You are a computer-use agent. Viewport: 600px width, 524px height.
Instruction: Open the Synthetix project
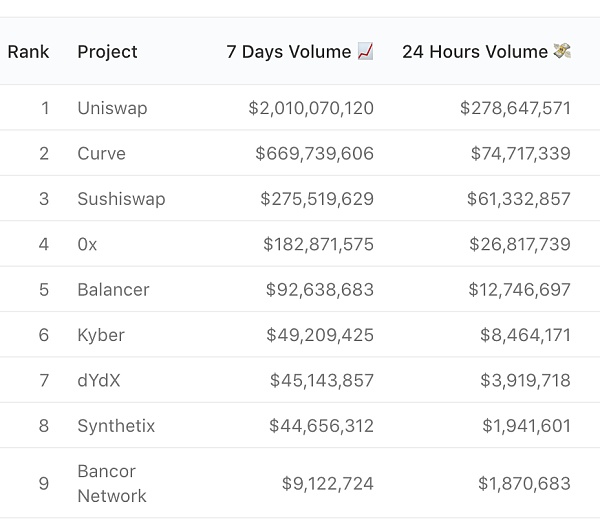click(116, 426)
